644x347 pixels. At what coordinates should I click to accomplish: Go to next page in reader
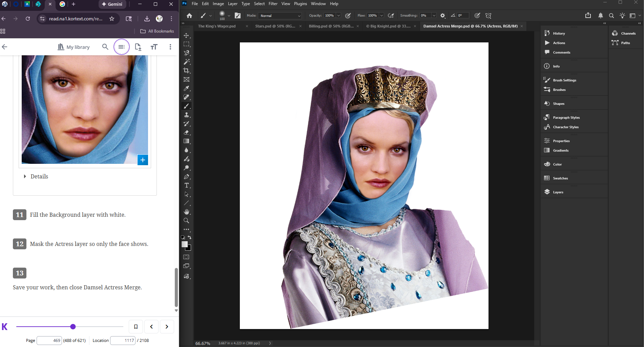tap(167, 327)
